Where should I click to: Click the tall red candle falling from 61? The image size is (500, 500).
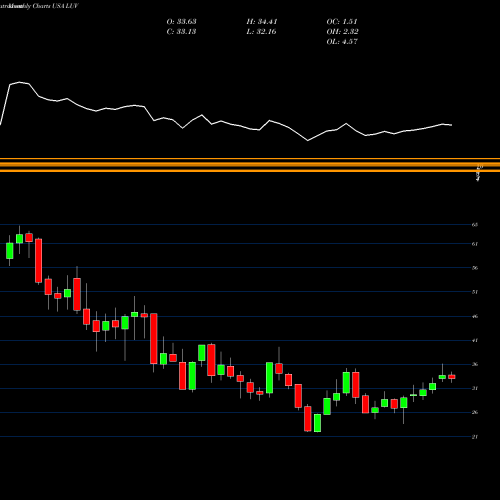click(39, 261)
